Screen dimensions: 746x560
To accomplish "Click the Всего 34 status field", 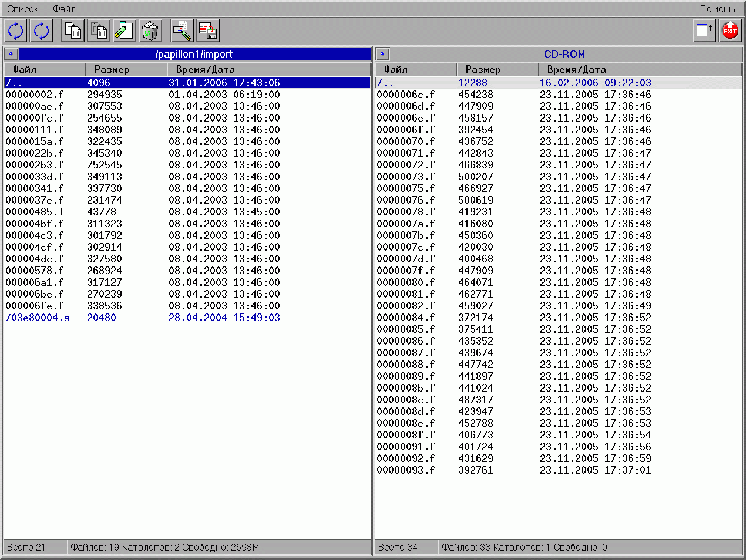I will (x=407, y=548).
